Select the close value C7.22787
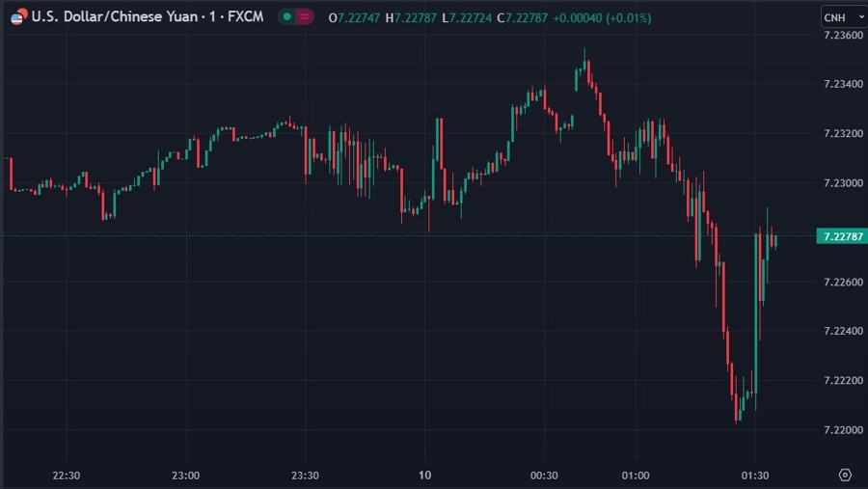 coord(522,18)
